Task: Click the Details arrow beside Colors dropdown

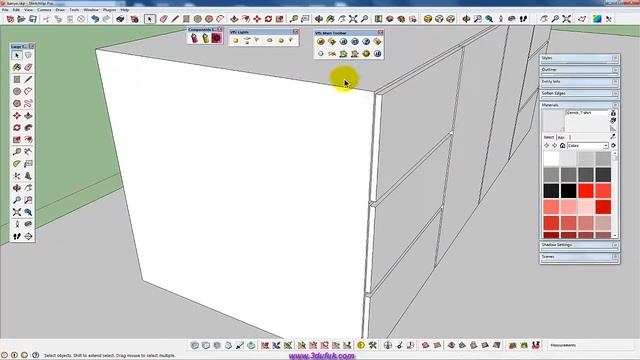Action: [613, 146]
